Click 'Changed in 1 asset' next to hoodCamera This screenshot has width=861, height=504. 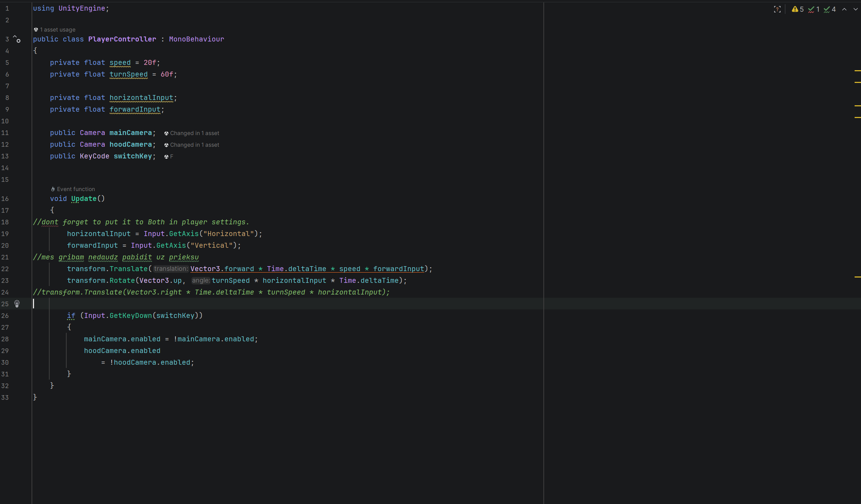tap(194, 145)
